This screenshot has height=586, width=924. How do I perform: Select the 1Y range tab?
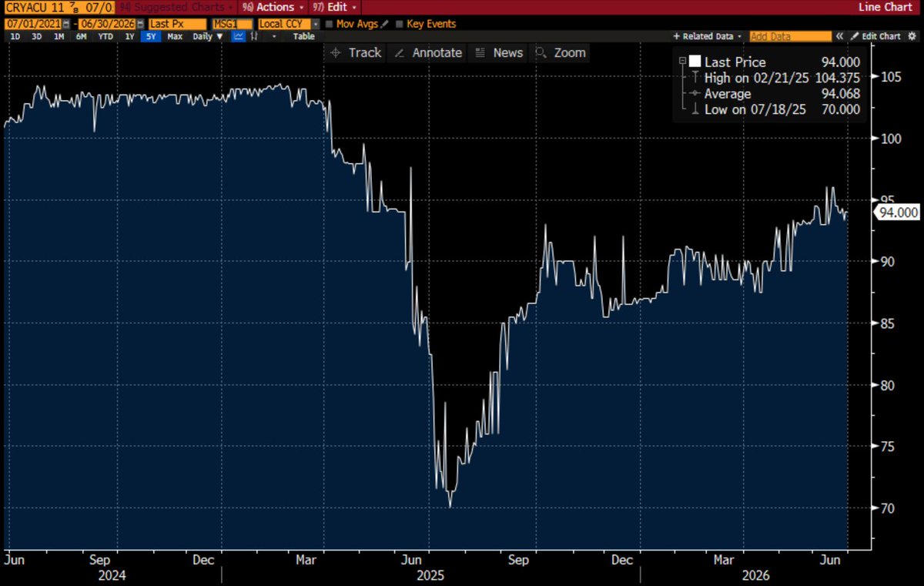129,36
